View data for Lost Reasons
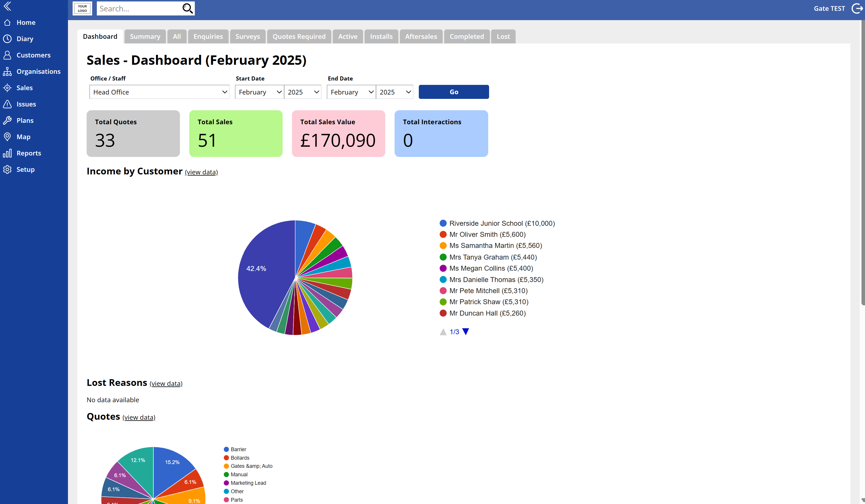Viewport: 865px width, 504px height. coord(166,384)
